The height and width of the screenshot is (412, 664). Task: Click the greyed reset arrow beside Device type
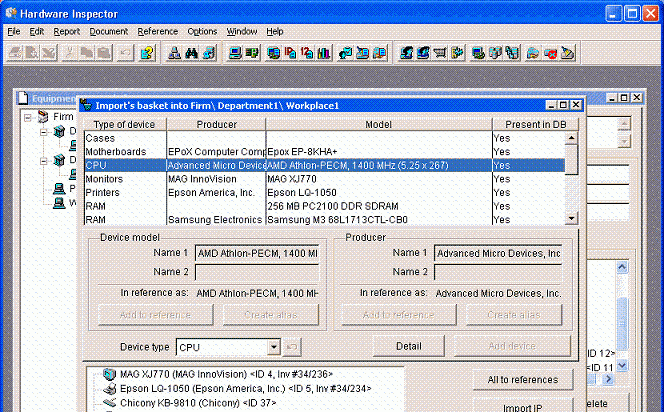[x=291, y=347]
